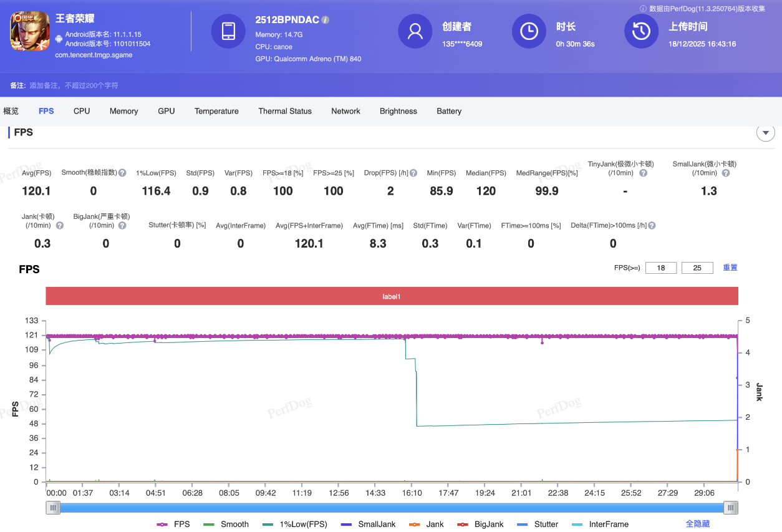This screenshot has width=782, height=532.
Task: Click the creator user profile icon
Action: point(415,31)
